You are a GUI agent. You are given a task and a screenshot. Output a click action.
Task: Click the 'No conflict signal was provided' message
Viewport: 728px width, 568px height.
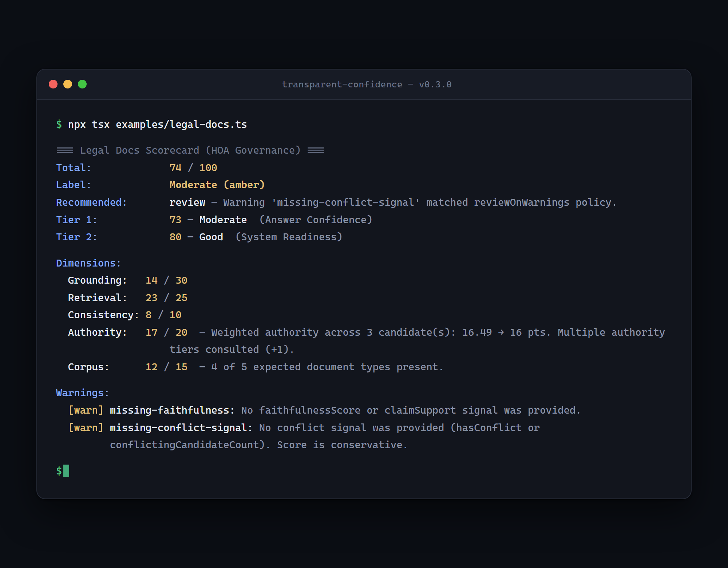click(x=399, y=428)
